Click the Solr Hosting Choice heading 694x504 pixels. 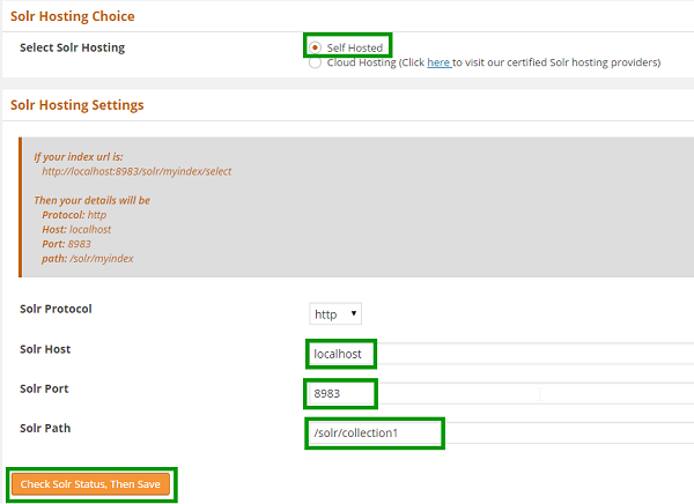[73, 16]
